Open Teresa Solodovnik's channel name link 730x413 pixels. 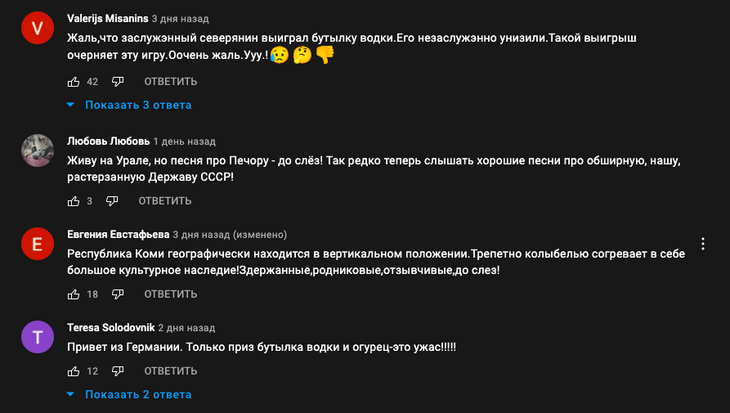[110, 327]
